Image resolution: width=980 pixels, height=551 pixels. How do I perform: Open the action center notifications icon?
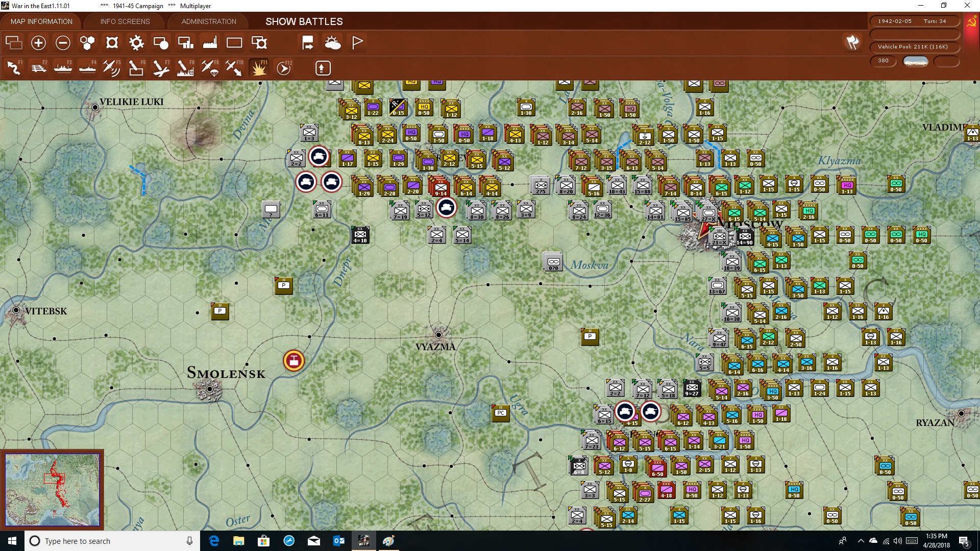(x=964, y=541)
